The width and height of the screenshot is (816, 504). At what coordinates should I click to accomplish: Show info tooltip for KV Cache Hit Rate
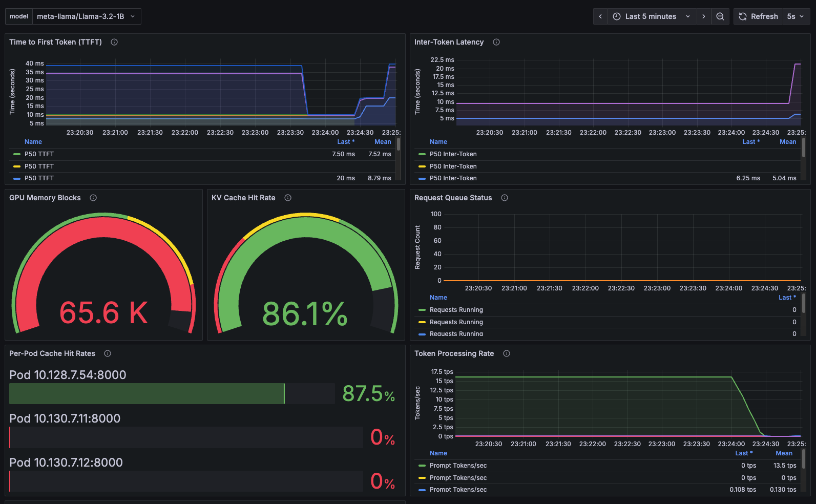click(x=288, y=198)
